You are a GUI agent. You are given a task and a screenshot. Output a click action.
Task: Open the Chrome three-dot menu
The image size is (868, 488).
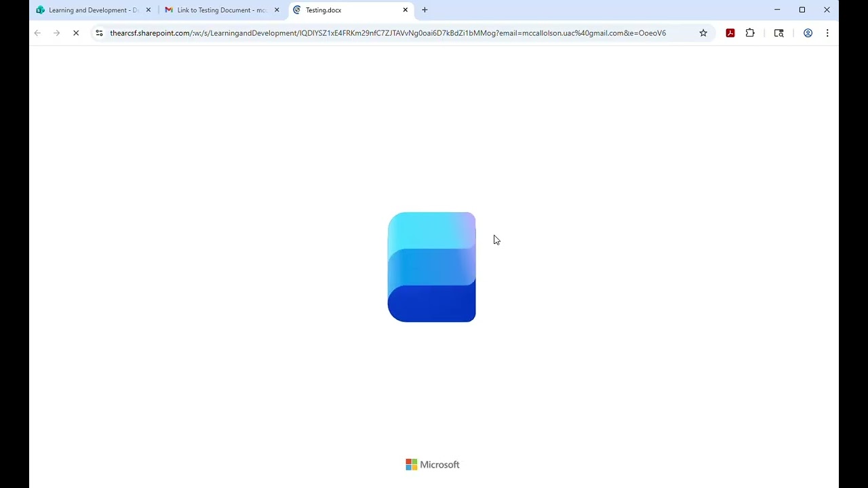coord(827,33)
